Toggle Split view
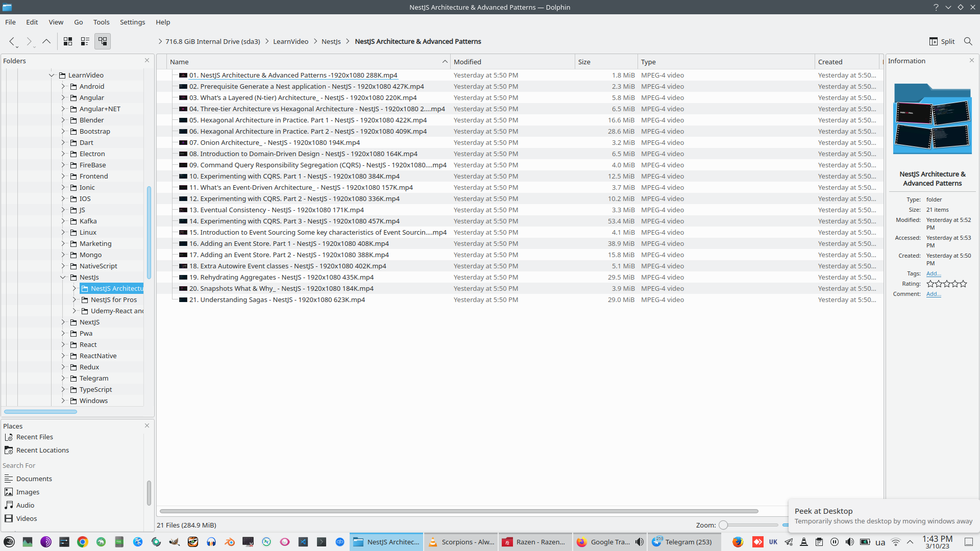 point(942,41)
